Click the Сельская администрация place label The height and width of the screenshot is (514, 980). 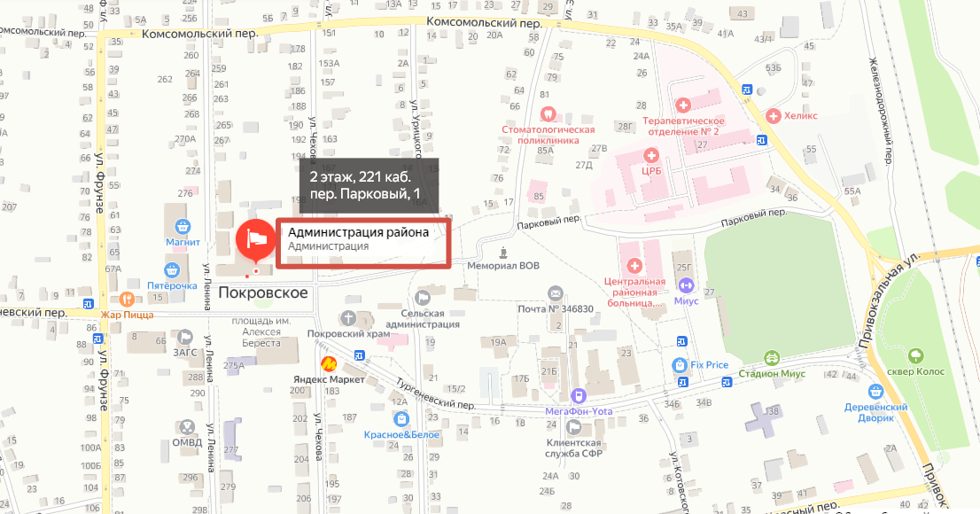pos(423,319)
